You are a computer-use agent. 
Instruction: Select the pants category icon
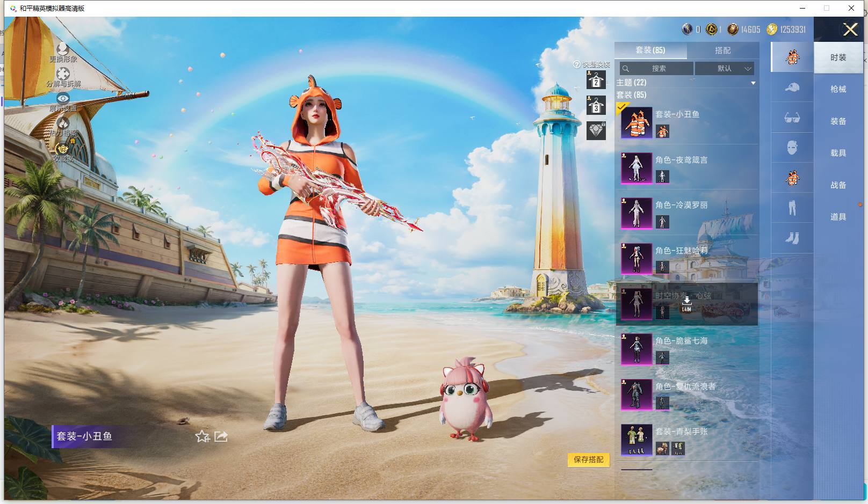click(792, 208)
